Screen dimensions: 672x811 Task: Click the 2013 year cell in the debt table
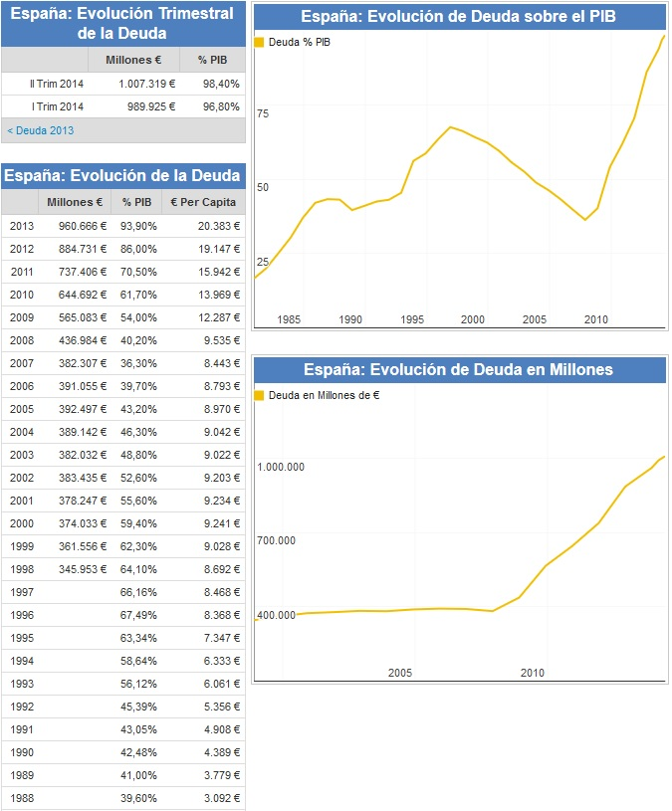click(22, 226)
